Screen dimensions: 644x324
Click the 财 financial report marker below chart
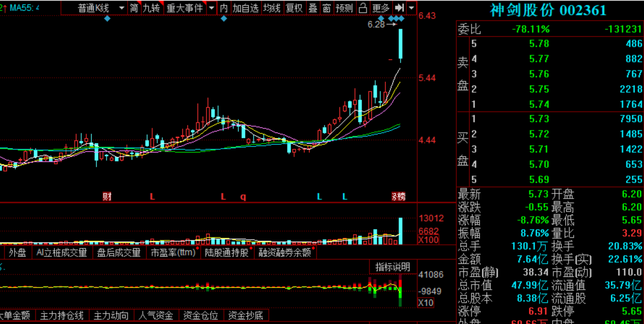[x=107, y=196]
